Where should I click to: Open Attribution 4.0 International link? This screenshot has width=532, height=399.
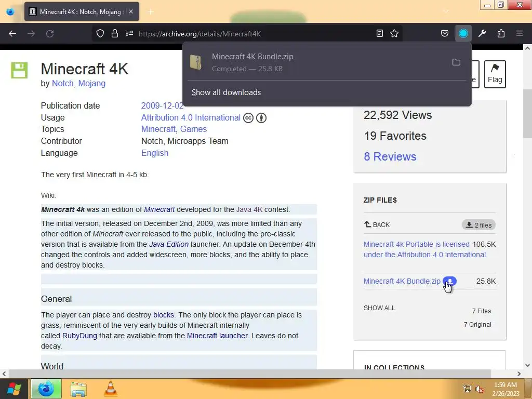(191, 118)
